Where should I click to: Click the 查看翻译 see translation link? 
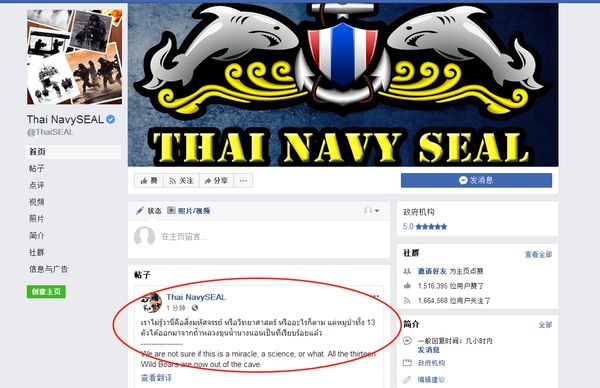point(157,378)
